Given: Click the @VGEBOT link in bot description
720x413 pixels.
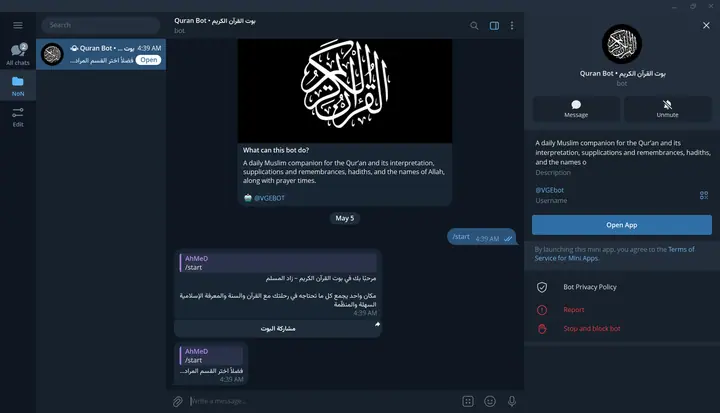Looking at the screenshot, I should click(269, 198).
